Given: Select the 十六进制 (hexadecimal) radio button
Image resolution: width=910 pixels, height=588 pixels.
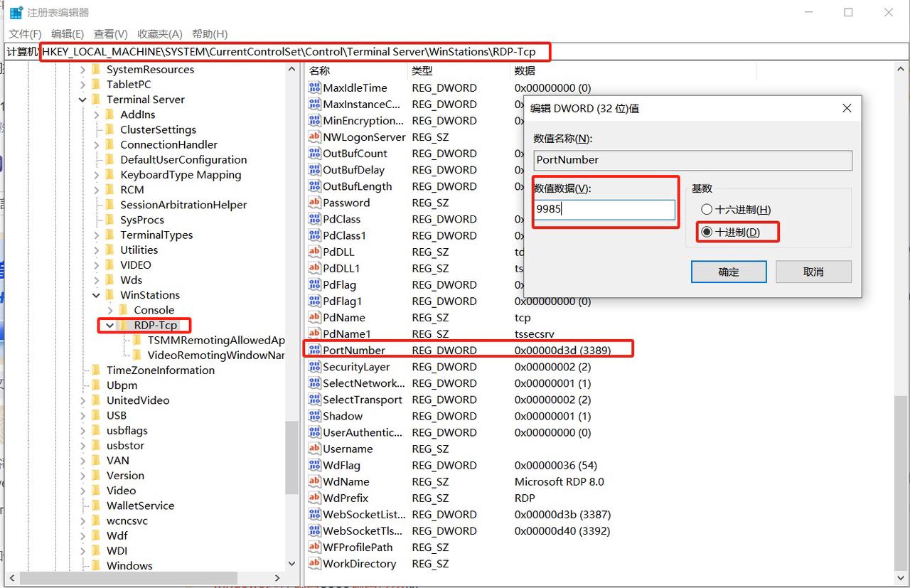Looking at the screenshot, I should click(x=707, y=210).
